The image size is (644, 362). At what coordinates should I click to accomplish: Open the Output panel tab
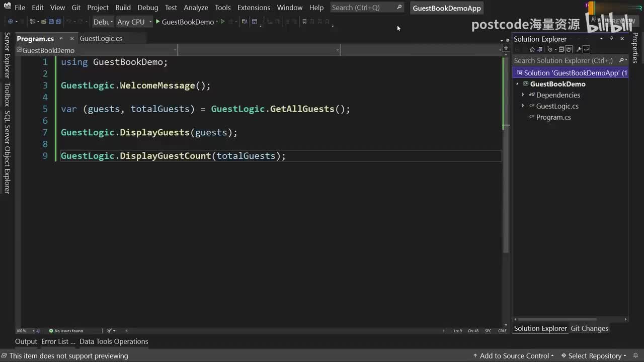click(x=26, y=341)
